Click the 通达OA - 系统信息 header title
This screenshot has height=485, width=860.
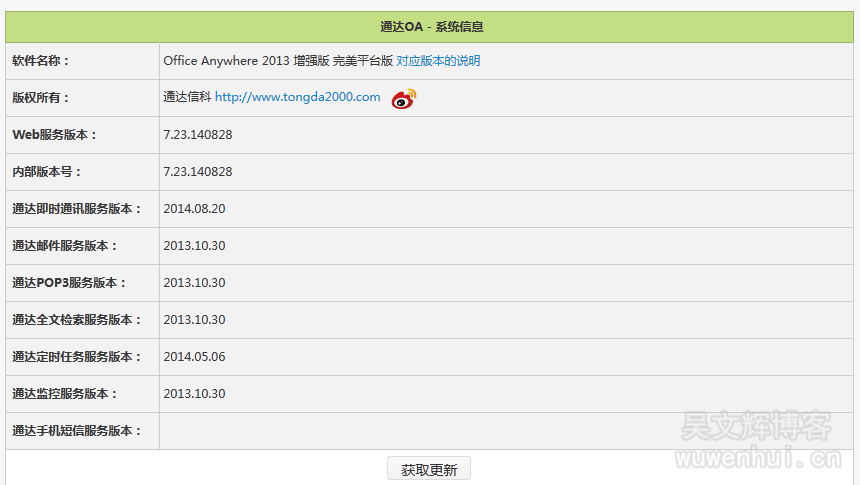(x=432, y=27)
